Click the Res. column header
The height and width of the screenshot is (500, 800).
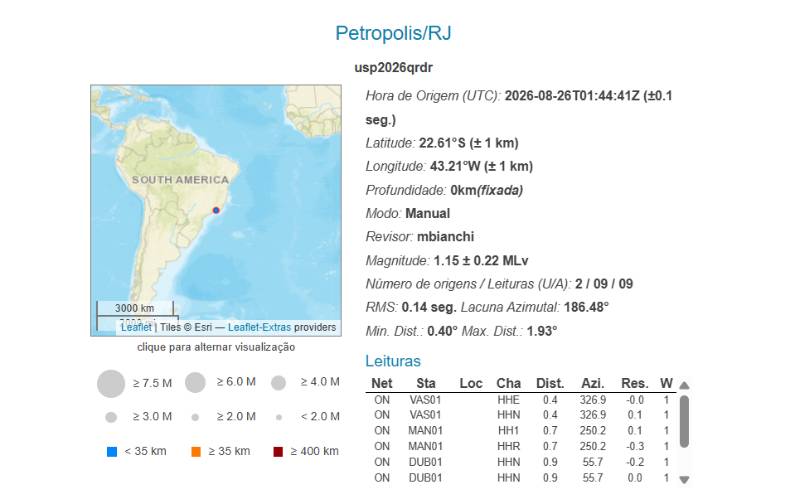coord(635,384)
